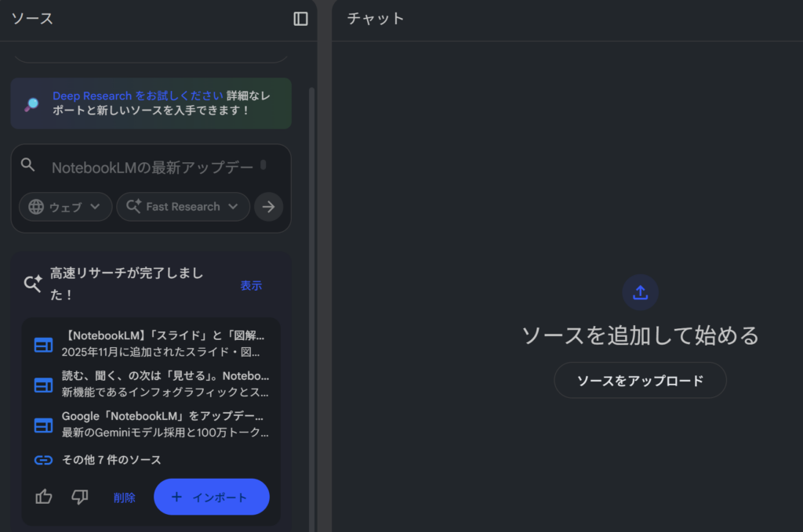Open the Deep Research をお試しください link
The height and width of the screenshot is (532, 803).
pos(137,96)
